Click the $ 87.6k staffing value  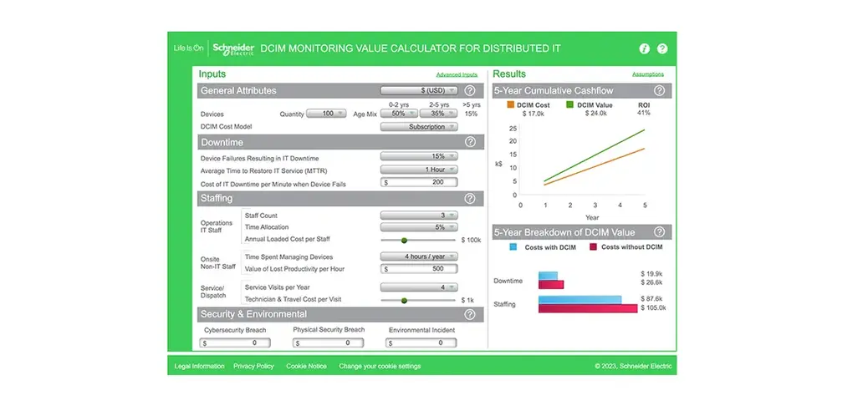[x=651, y=298]
